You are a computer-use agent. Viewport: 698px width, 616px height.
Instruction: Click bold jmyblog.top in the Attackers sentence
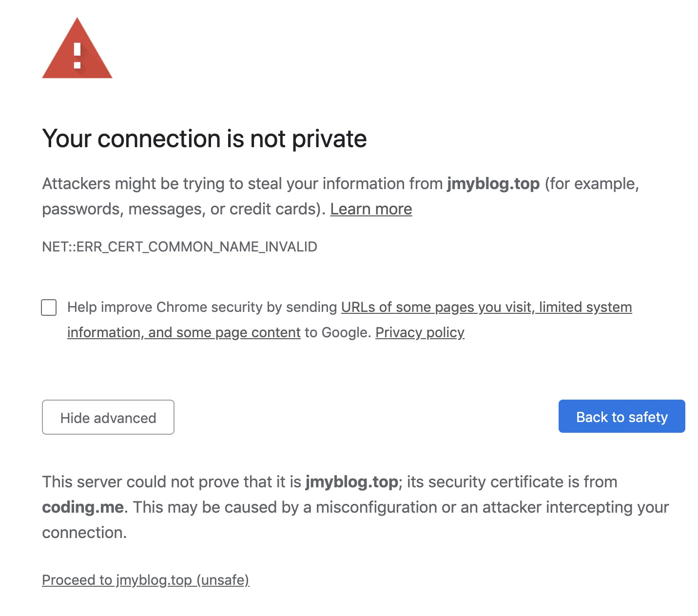[x=493, y=184]
